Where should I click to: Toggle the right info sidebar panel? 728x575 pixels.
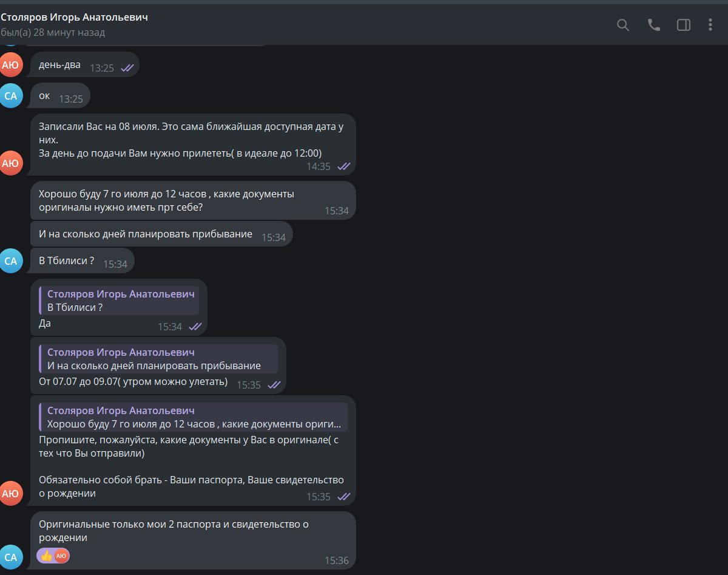tap(684, 25)
